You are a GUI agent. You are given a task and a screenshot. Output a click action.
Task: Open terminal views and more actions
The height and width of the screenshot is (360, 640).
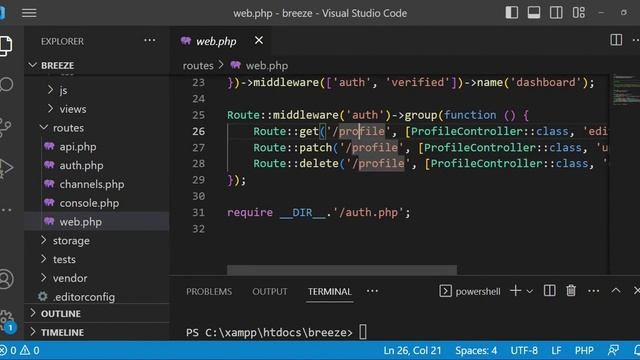tap(593, 291)
